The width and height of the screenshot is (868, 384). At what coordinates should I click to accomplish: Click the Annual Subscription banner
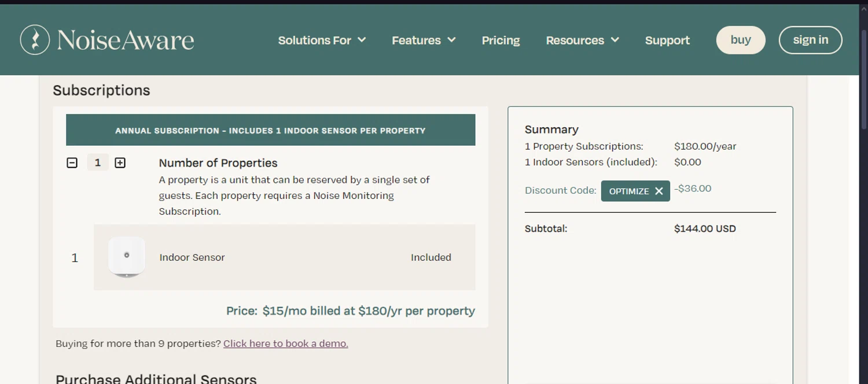pos(270,130)
